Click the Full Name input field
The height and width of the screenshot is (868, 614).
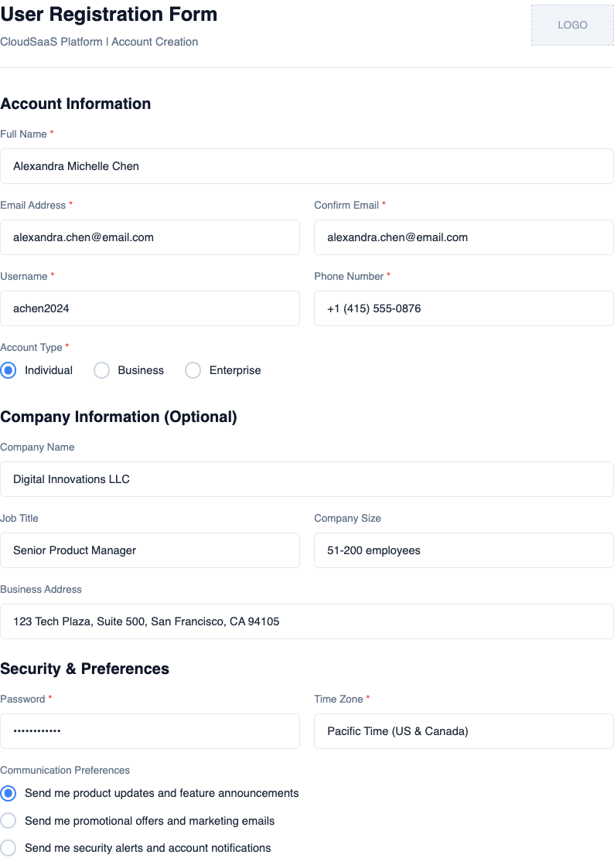click(306, 165)
